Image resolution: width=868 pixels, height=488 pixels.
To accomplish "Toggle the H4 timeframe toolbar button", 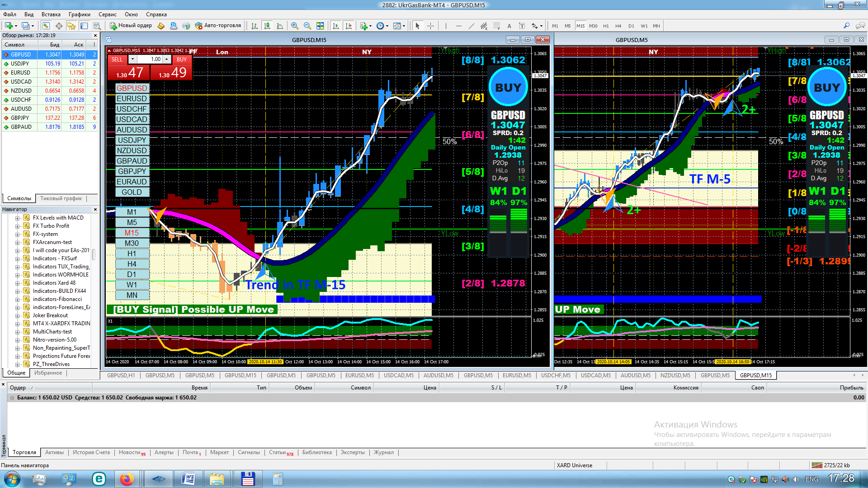I will pos(618,26).
